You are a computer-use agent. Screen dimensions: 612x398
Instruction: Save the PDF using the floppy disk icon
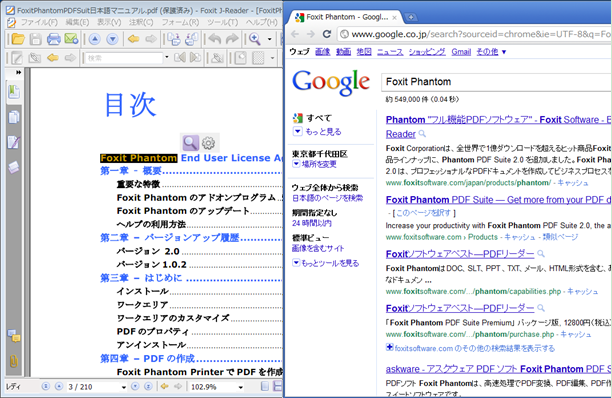pyautogui.click(x=36, y=39)
